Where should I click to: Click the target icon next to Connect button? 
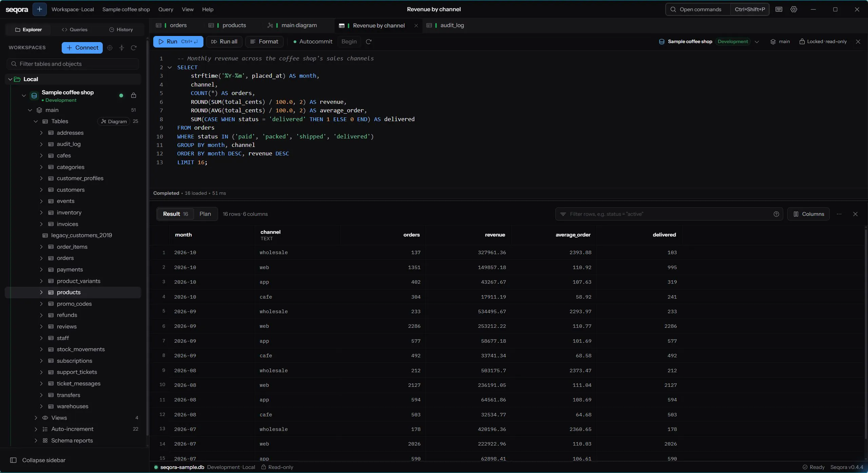110,48
